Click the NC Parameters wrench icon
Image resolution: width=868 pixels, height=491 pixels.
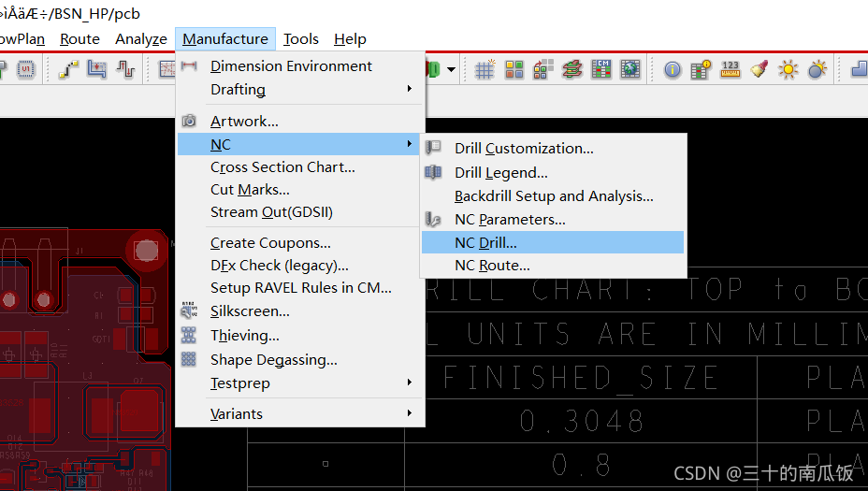point(433,219)
